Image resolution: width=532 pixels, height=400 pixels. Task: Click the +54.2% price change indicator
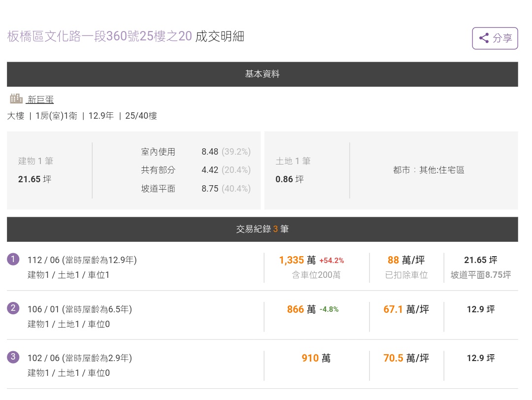[x=332, y=261]
